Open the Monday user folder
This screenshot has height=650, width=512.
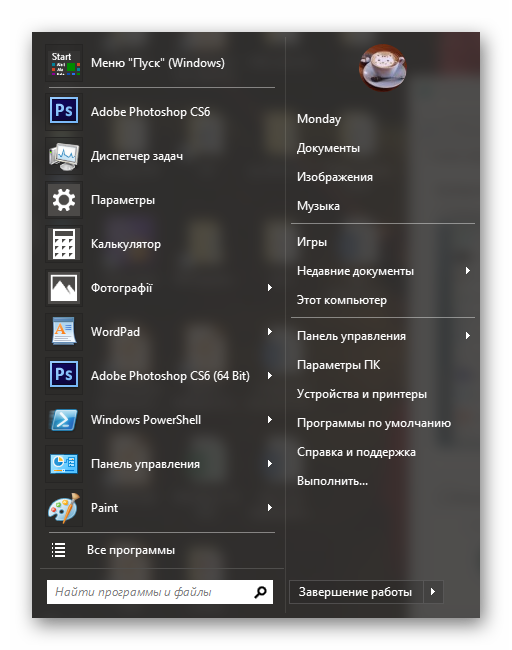(319, 119)
